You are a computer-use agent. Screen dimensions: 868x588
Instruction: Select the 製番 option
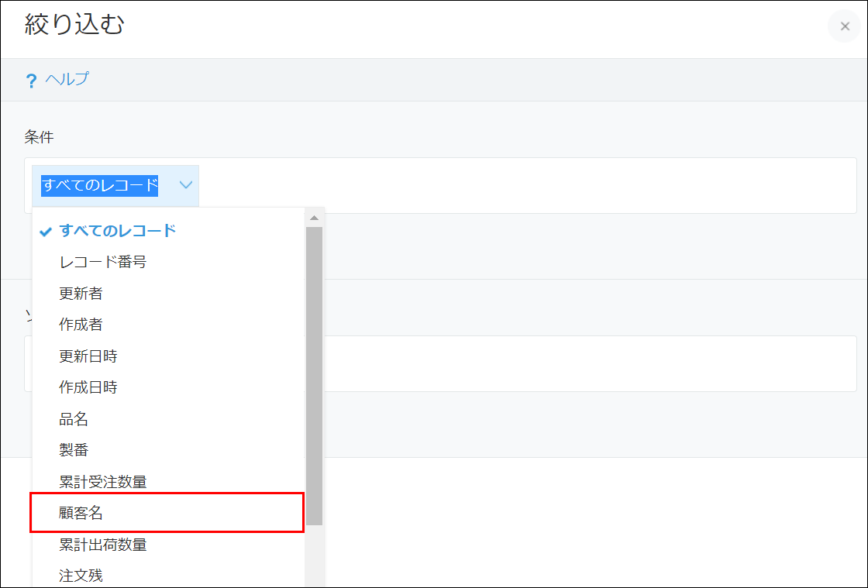(x=74, y=450)
